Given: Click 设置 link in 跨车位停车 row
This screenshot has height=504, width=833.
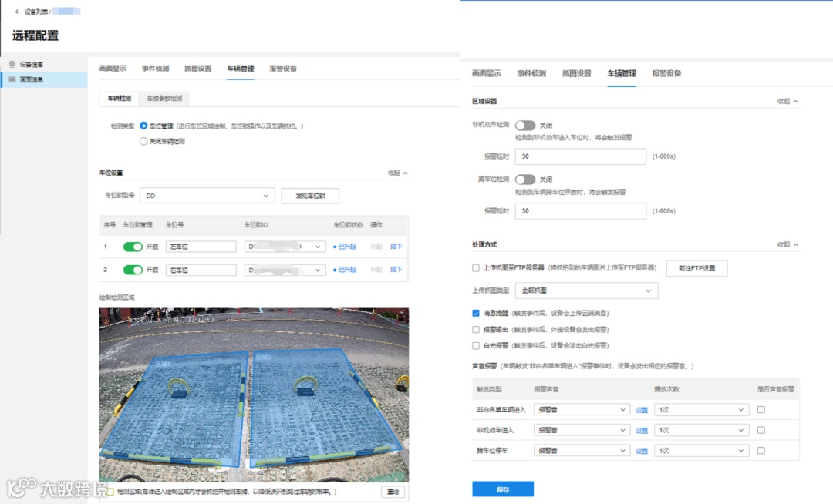Looking at the screenshot, I should click(x=642, y=451).
